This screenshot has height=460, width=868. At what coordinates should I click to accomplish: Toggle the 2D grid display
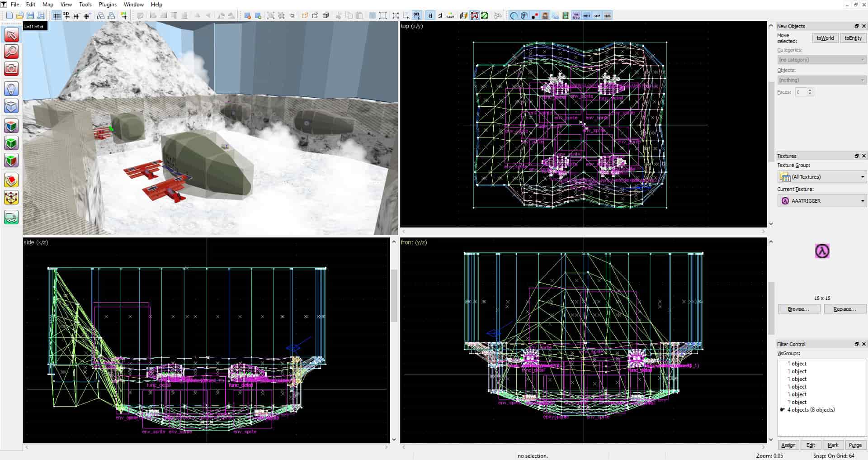pyautogui.click(x=57, y=16)
